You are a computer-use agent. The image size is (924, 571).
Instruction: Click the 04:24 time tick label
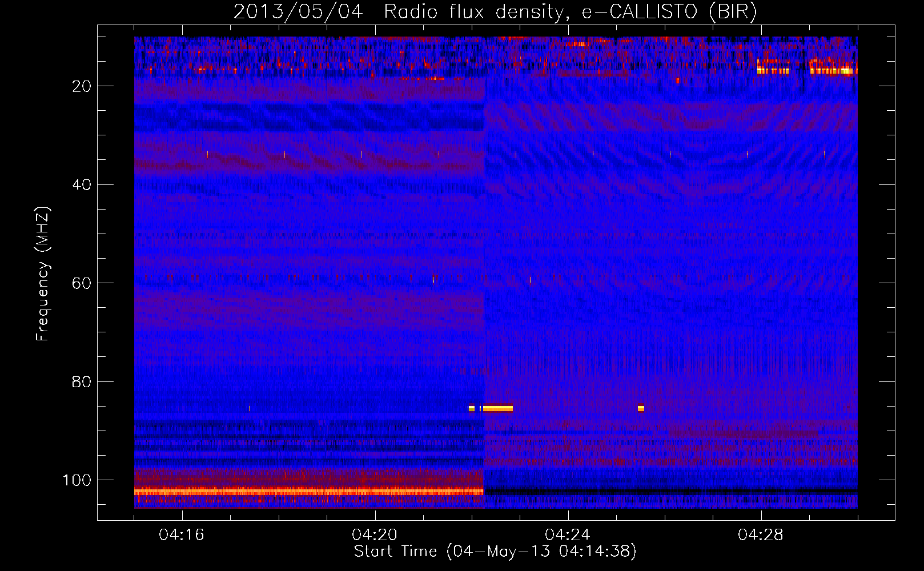[567, 535]
